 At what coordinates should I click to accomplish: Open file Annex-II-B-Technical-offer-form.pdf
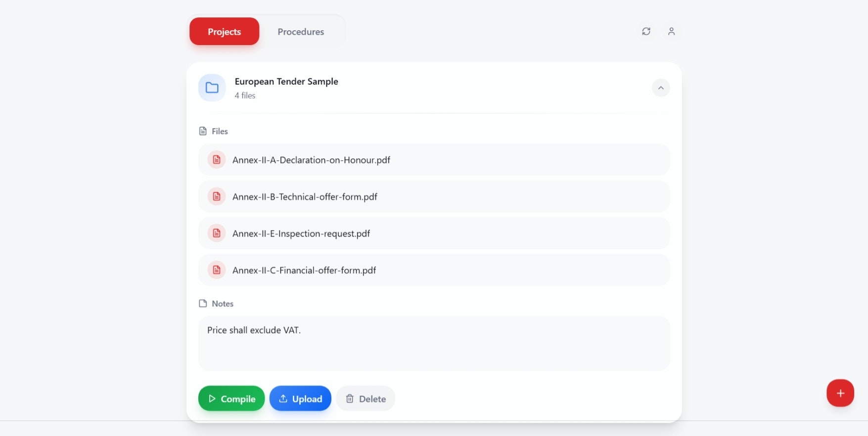434,196
